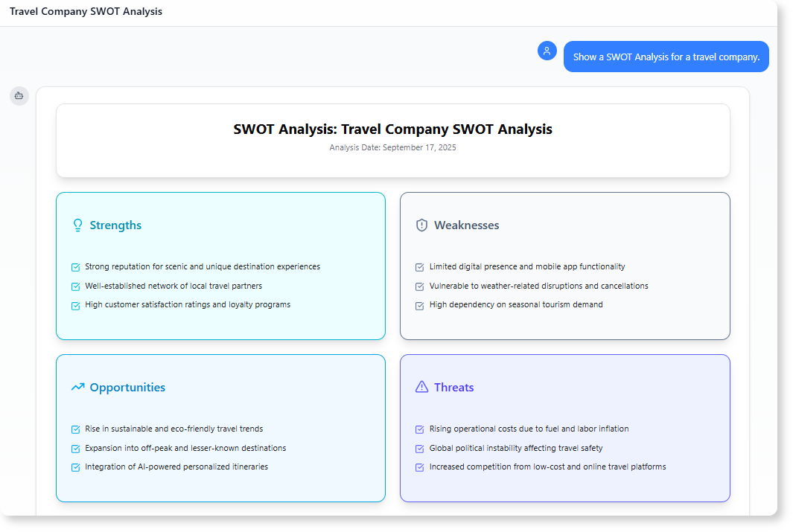Click the check icon next to "Global political instability"
The height and width of the screenshot is (532, 793).
tap(419, 449)
